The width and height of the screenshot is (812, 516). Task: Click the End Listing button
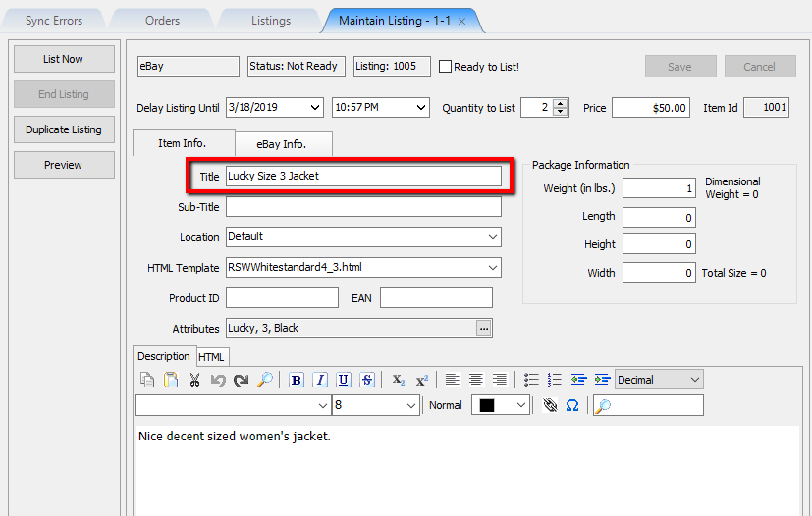64,94
